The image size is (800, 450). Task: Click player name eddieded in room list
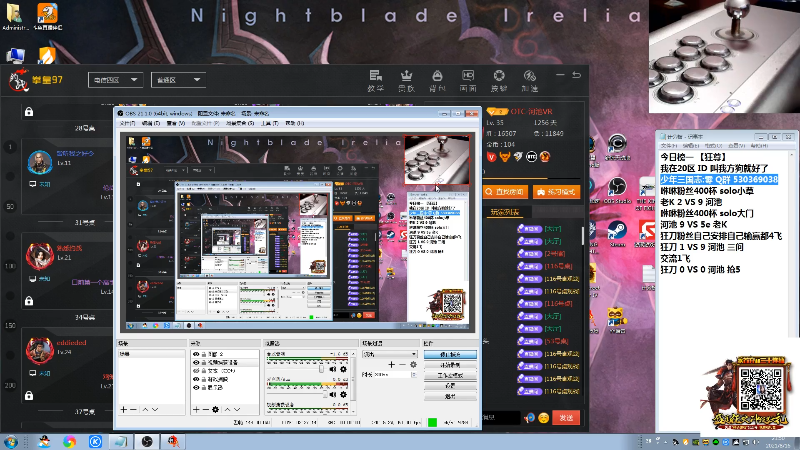click(x=71, y=343)
